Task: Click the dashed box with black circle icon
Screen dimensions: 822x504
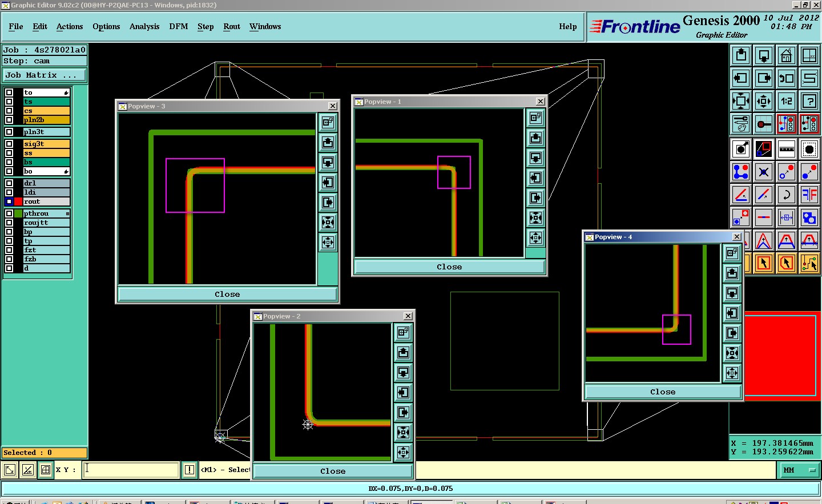Action: click(809, 149)
